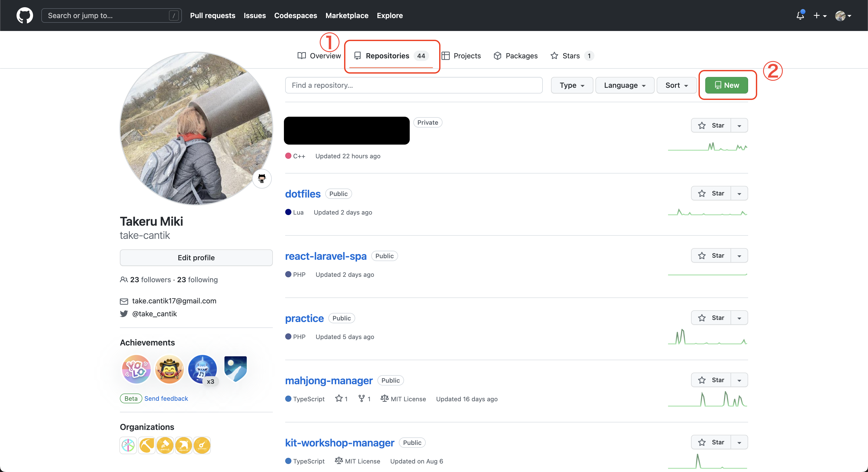The image size is (868, 472).
Task: Open the first organization avatar
Action: (x=128, y=445)
